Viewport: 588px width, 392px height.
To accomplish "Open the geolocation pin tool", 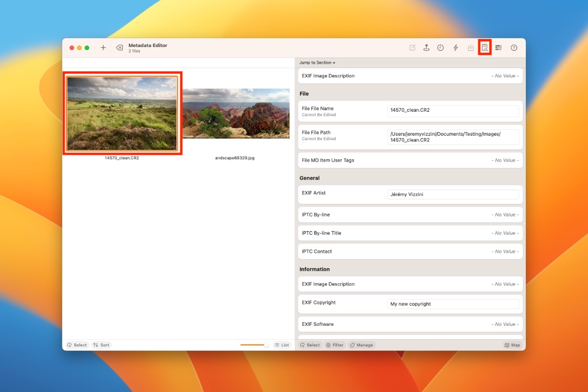I will [426, 48].
